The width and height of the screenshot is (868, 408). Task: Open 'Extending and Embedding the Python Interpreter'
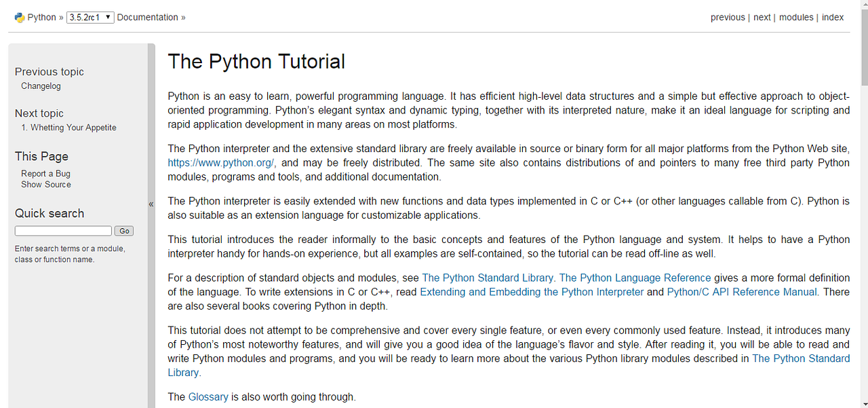tap(532, 292)
